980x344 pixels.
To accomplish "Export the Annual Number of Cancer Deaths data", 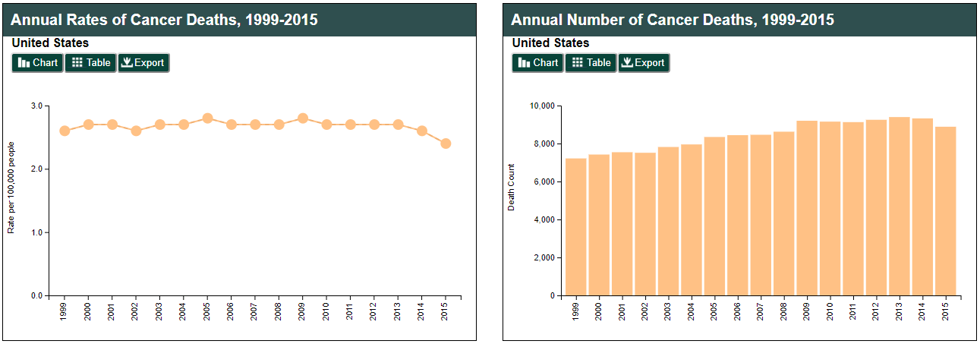I will (644, 63).
